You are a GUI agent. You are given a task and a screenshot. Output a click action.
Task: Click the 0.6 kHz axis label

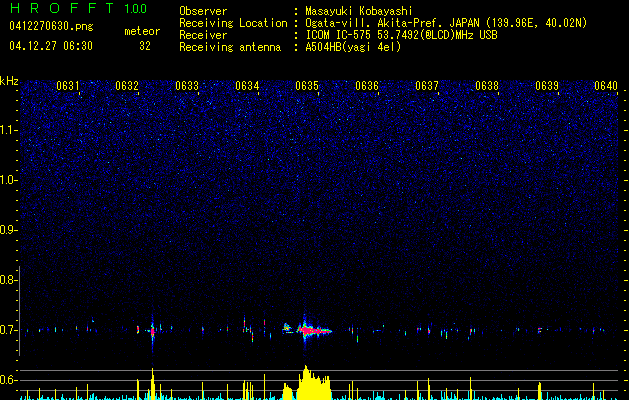point(9,380)
